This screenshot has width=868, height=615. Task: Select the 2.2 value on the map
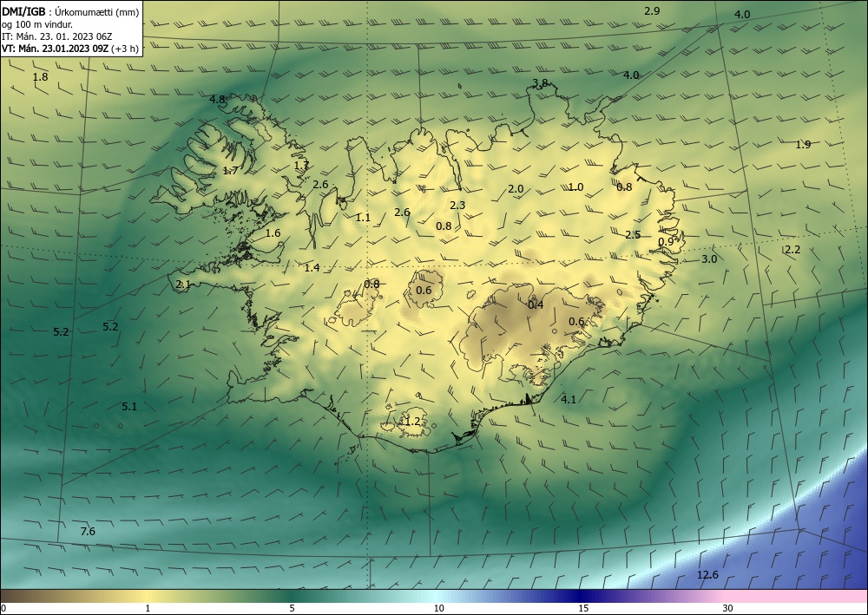792,250
